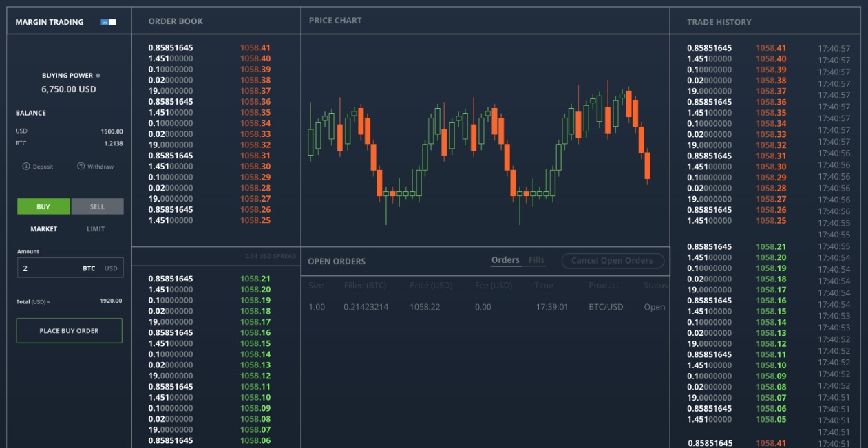Switch to the Fills tab
Screen dimensions: 868x448
536,260
